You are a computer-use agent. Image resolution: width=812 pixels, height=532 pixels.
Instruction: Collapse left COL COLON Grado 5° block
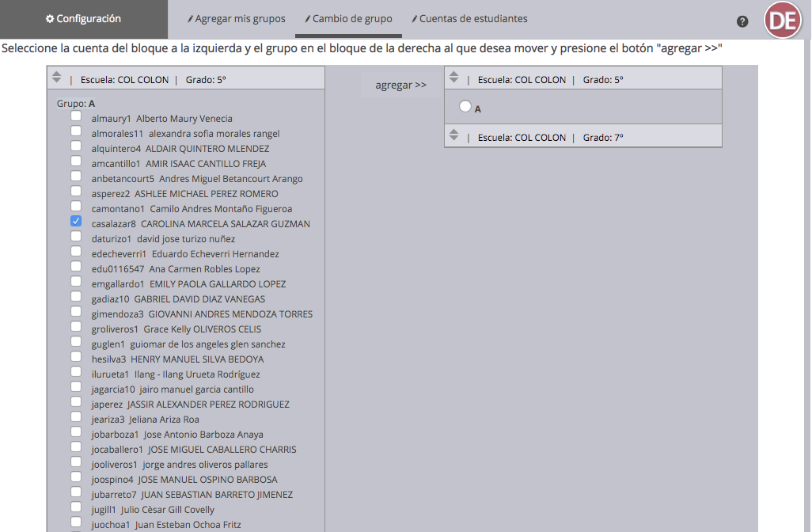tap(56, 78)
